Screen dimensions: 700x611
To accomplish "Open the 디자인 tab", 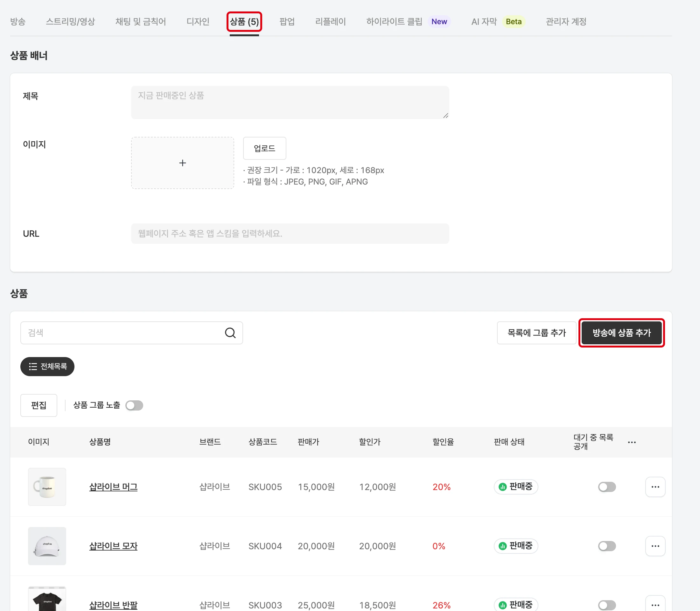I will coord(198,22).
